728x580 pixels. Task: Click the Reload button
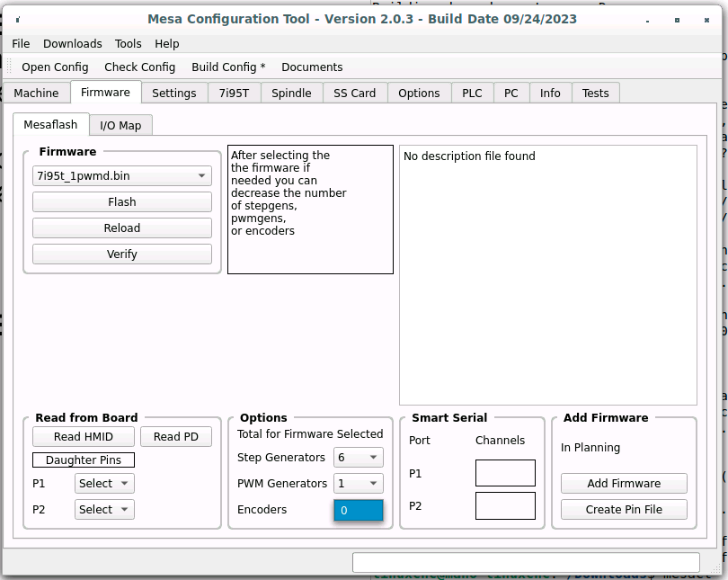[x=122, y=228]
